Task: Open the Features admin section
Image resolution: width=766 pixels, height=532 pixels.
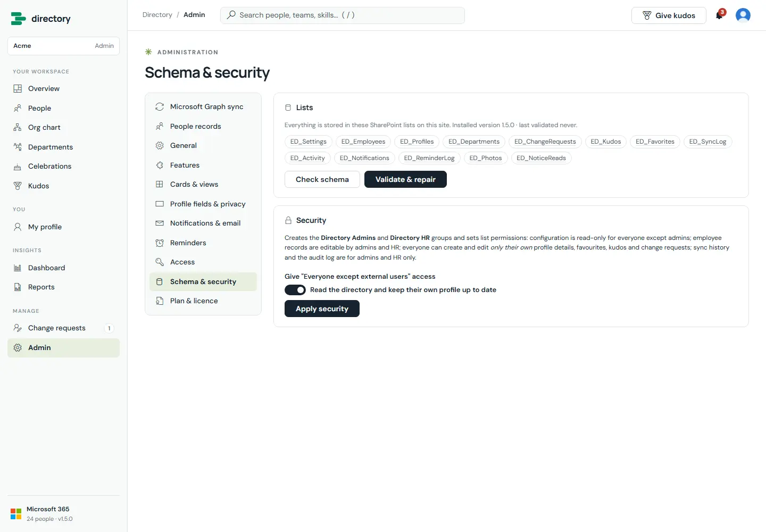Action: [203, 165]
